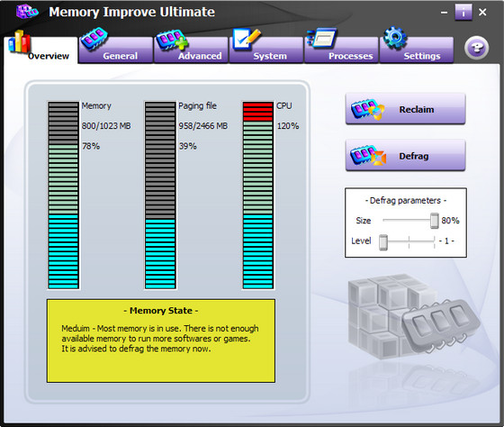Viewport: 504px width, 427px height.
Task: Click the Paging file usage bar gauge
Action: (x=160, y=195)
